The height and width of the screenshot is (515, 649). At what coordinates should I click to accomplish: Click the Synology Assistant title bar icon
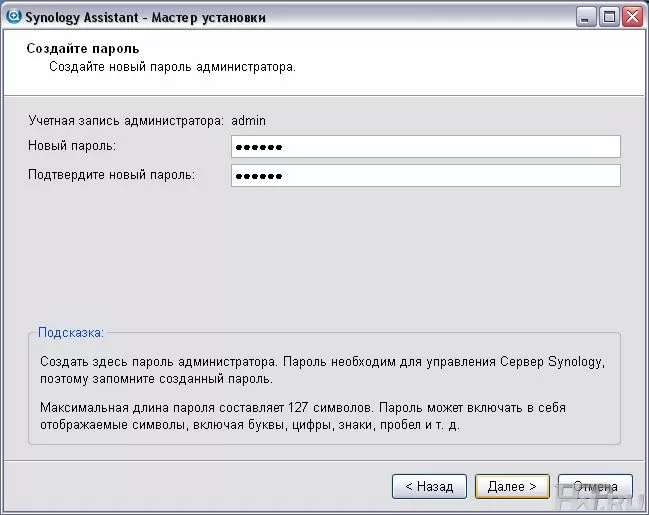(x=13, y=17)
